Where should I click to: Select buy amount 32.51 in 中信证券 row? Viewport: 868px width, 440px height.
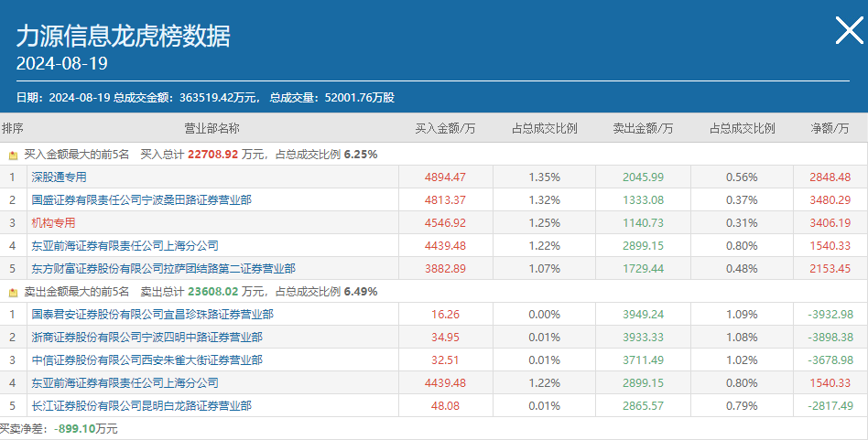click(x=445, y=360)
